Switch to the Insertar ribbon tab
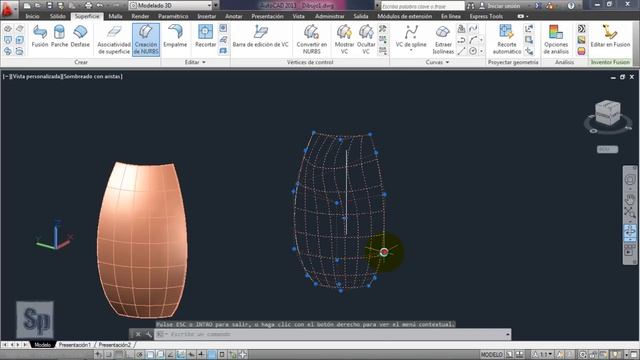The height and width of the screenshot is (360, 640). 207,16
